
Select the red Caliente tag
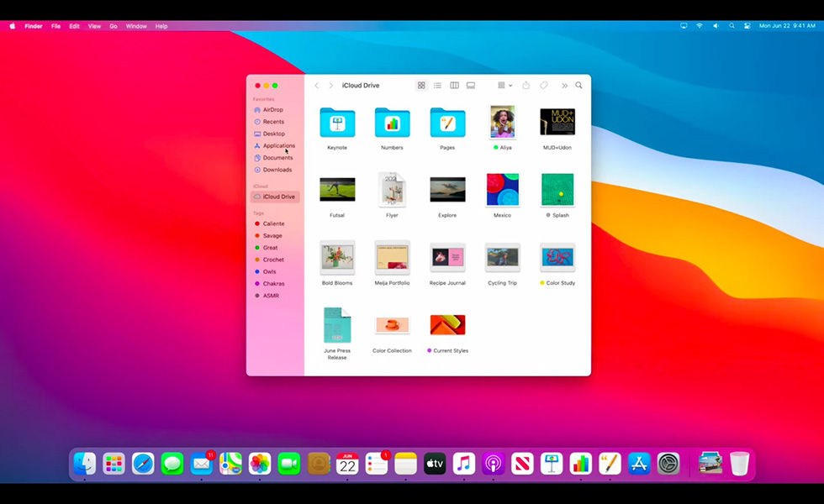click(x=273, y=224)
